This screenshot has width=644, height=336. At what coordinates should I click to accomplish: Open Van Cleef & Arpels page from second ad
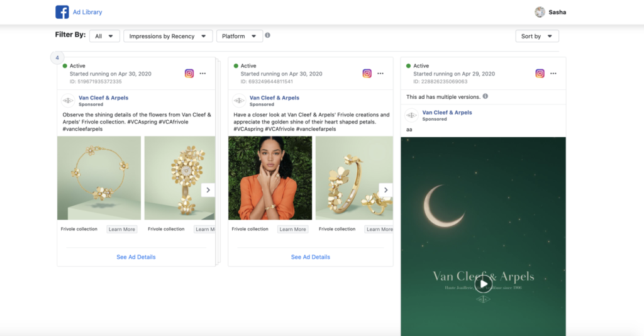(x=274, y=98)
